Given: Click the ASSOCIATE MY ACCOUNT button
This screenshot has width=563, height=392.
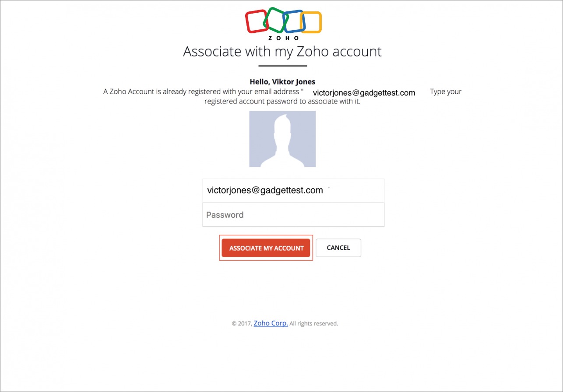Looking at the screenshot, I should click(266, 248).
